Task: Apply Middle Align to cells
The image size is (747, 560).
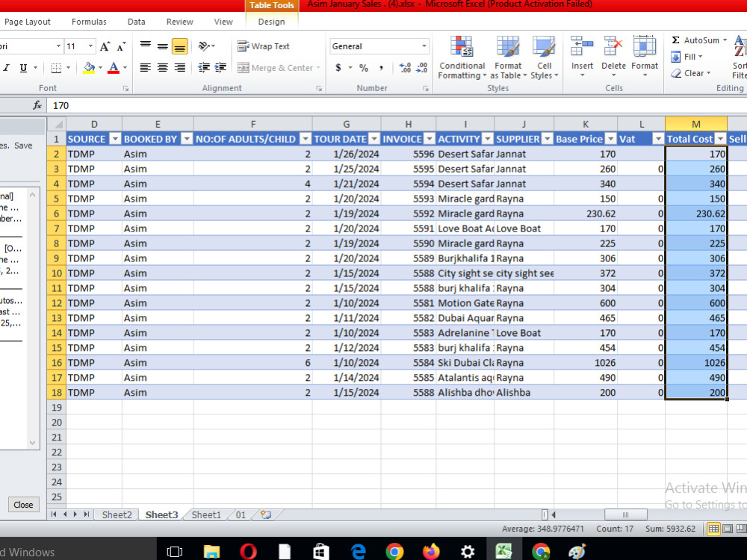Action: 162,46
